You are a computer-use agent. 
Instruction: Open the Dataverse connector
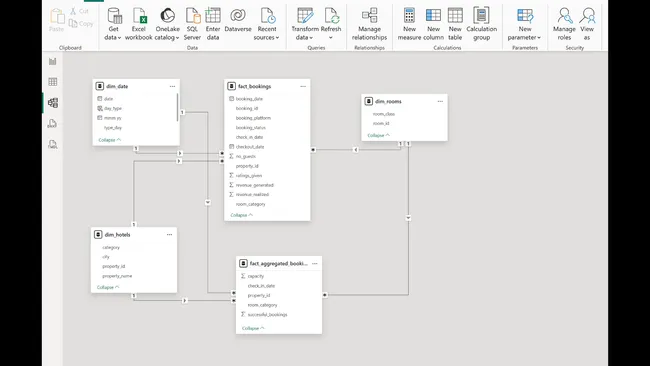pos(238,20)
